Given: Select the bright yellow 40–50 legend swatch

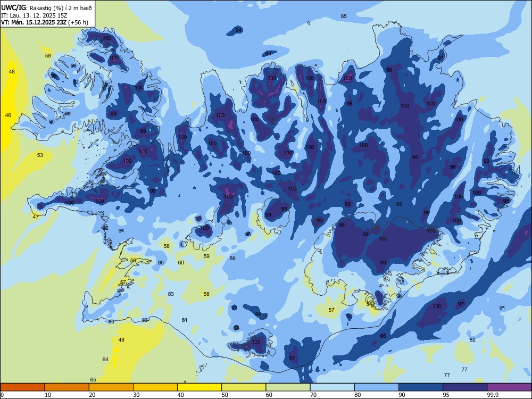Looking at the screenshot, I should pos(199,387).
